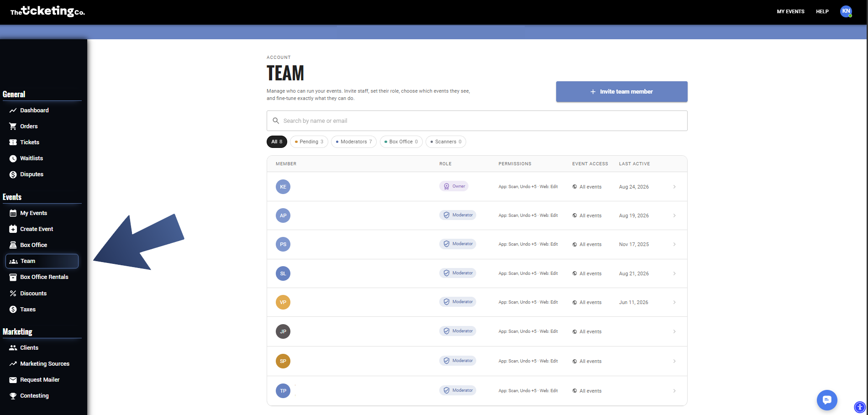868x415 pixels.
Task: Open the Help link
Action: coord(822,11)
